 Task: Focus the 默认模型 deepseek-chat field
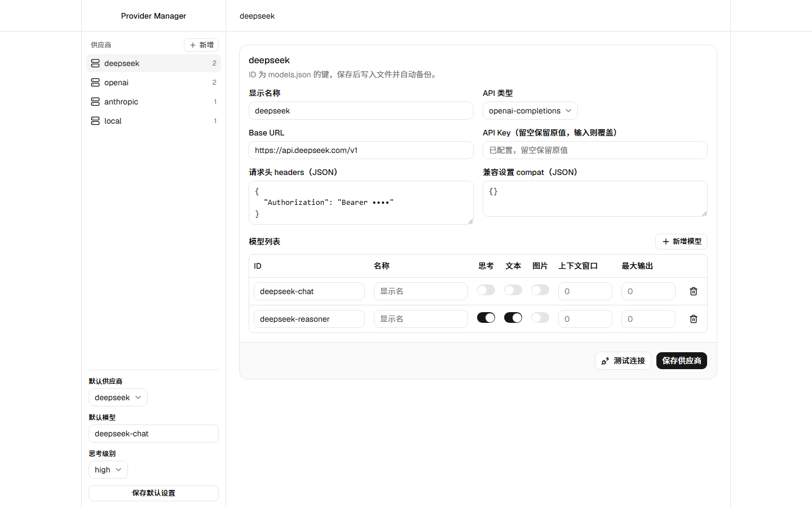pos(153,433)
